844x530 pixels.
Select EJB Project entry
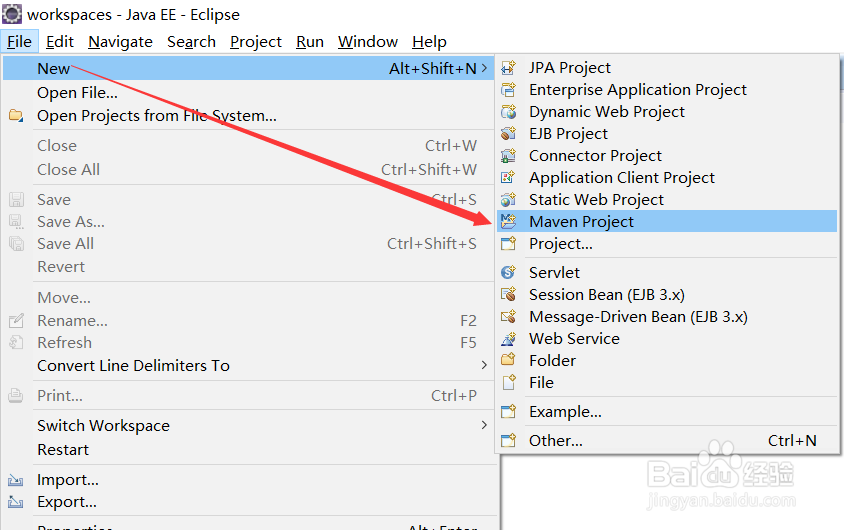[x=667, y=133]
